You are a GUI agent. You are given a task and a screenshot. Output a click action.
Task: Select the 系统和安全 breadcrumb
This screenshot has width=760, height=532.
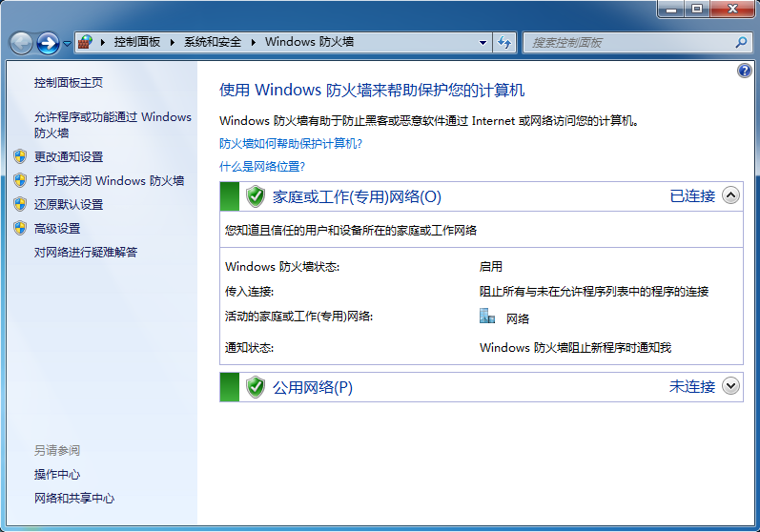coord(213,42)
